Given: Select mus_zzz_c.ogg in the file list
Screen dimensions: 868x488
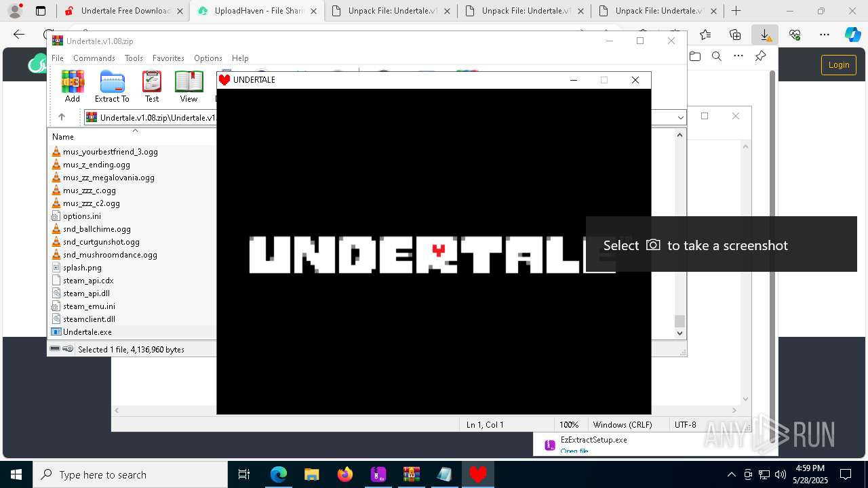Looking at the screenshot, I should tap(90, 190).
